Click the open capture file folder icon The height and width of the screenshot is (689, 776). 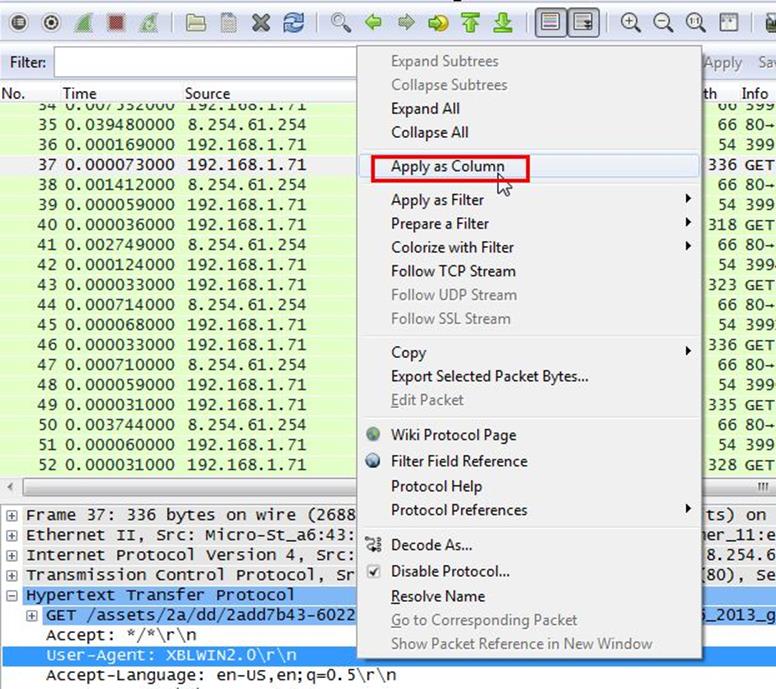coord(197,23)
